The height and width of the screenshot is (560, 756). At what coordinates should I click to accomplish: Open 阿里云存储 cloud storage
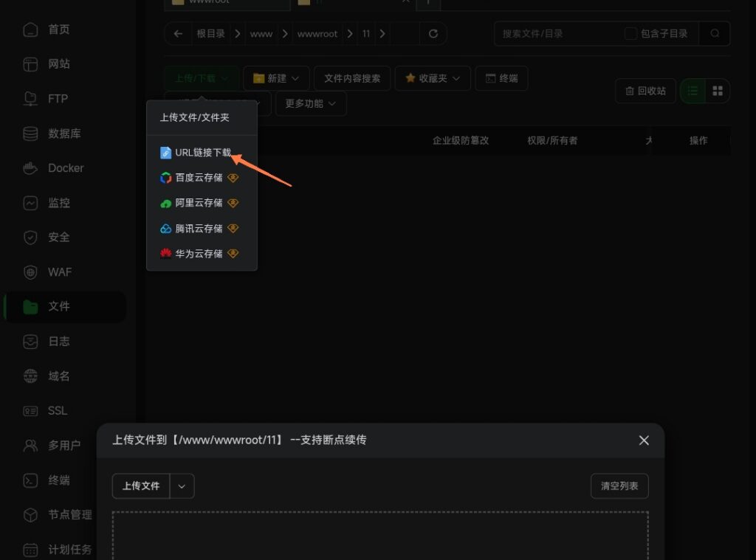point(196,203)
